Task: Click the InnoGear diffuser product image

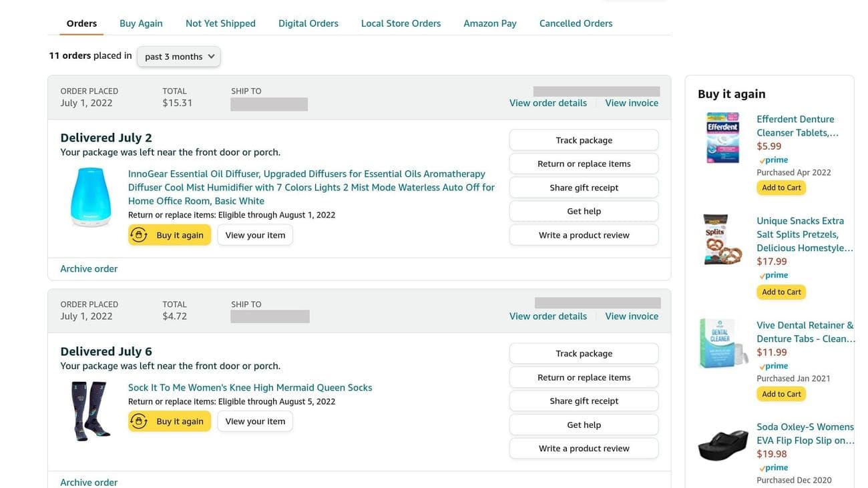Action: coord(90,198)
